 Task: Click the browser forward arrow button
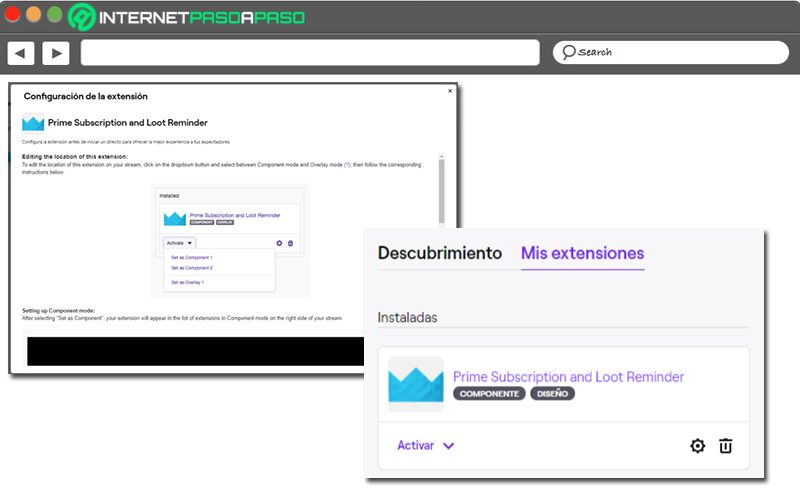pos(56,53)
